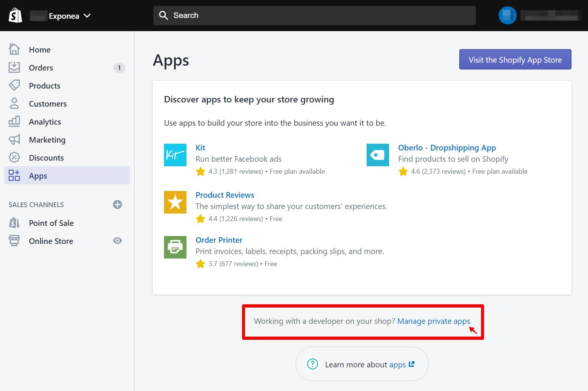
Task: Click the Apps page title
Action: (x=171, y=60)
